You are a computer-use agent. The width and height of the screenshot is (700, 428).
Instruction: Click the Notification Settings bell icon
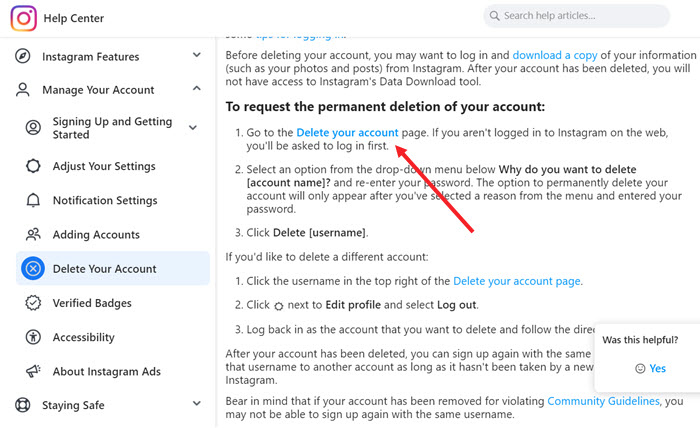tap(34, 200)
